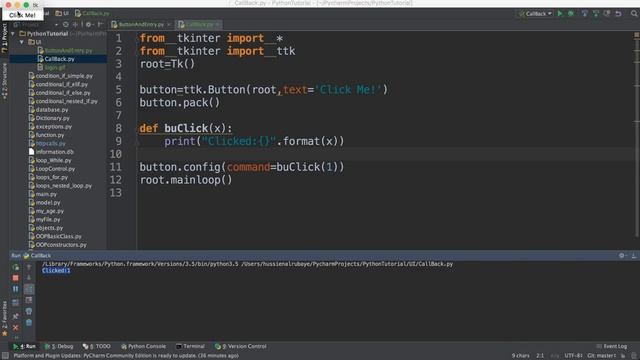
Task: Click the pin tab icon in Run panel
Action: (16, 316)
